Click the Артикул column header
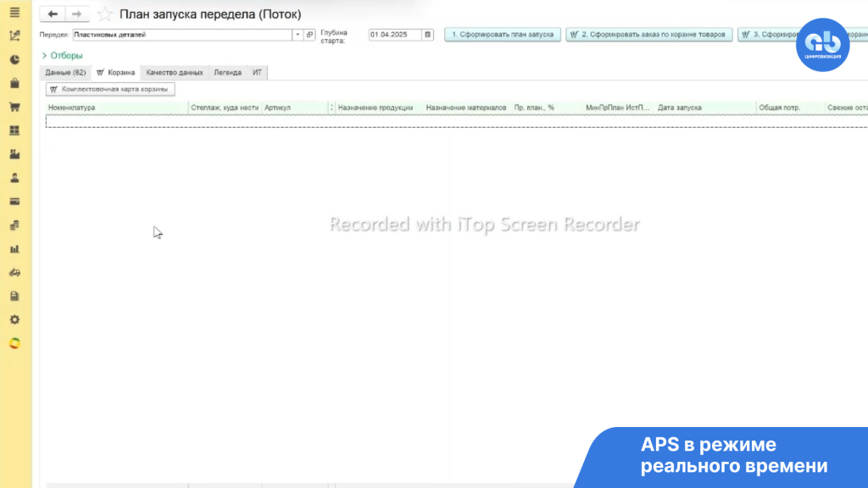The width and height of the screenshot is (868, 488). pyautogui.click(x=295, y=108)
